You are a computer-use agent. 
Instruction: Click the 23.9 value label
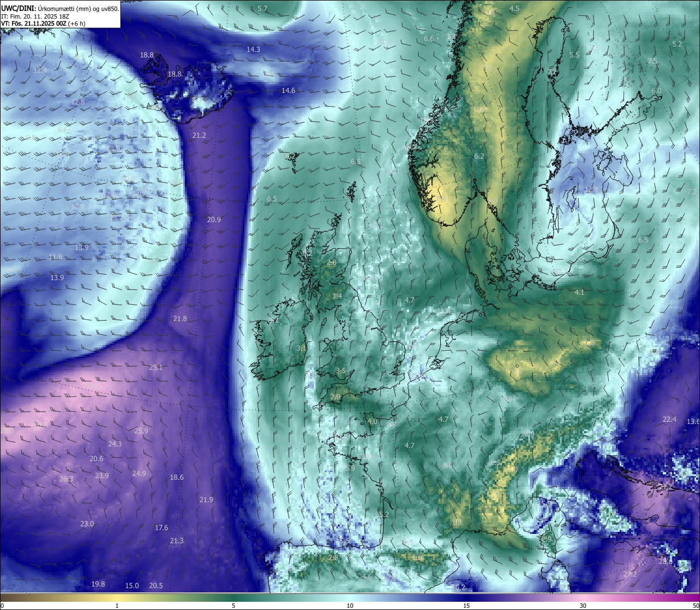[102, 475]
